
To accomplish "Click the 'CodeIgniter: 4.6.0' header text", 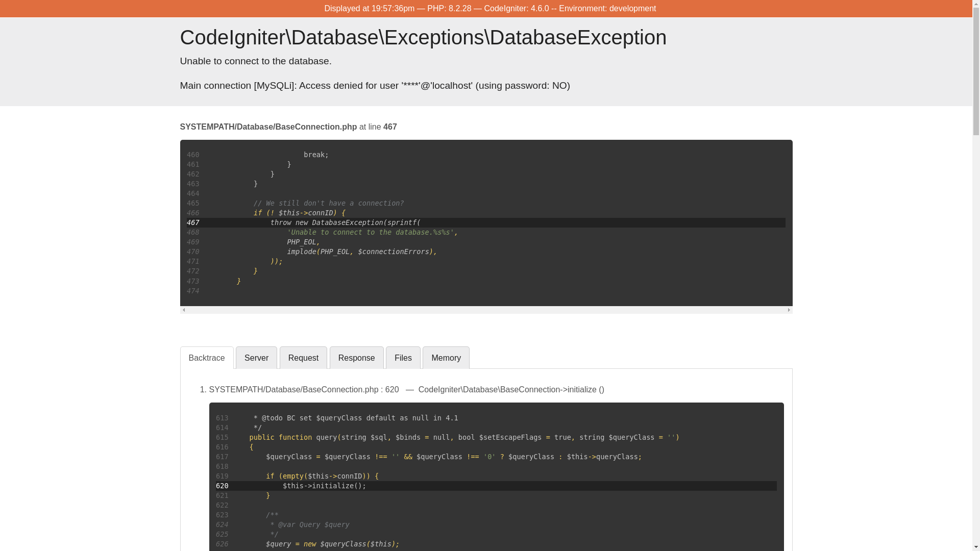I will 516,8.
